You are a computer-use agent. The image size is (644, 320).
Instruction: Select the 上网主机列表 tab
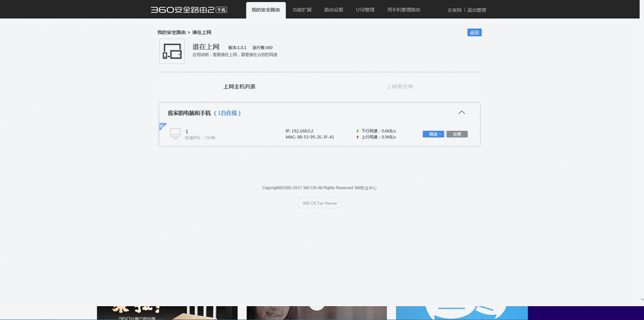[240, 87]
